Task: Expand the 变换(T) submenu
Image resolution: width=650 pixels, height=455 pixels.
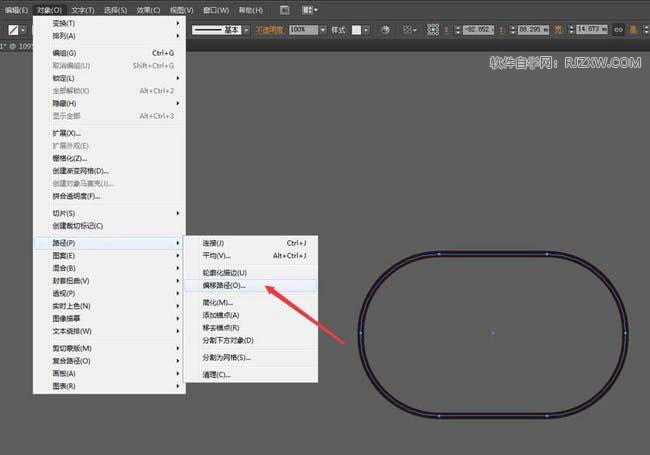Action: pyautogui.click(x=109, y=23)
